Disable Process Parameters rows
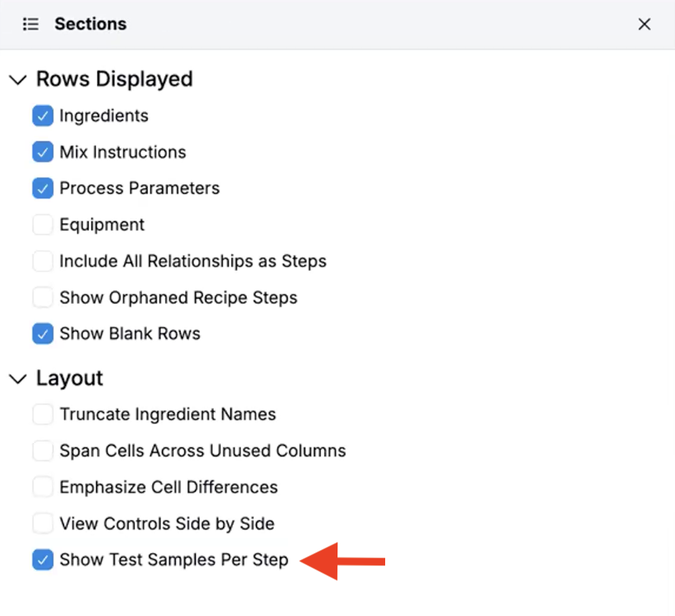 point(43,188)
